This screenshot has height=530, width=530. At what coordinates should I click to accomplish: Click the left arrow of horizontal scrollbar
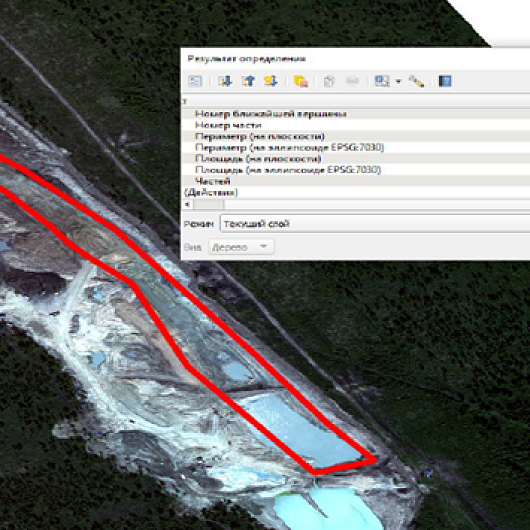187,204
